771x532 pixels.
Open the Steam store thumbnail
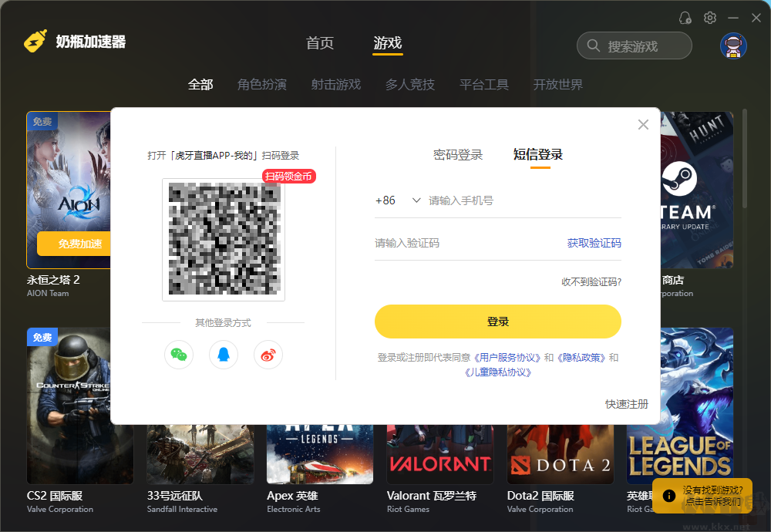[x=697, y=190]
